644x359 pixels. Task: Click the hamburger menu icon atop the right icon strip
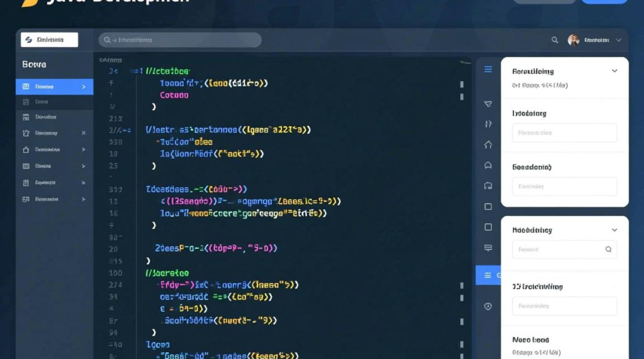(x=488, y=70)
